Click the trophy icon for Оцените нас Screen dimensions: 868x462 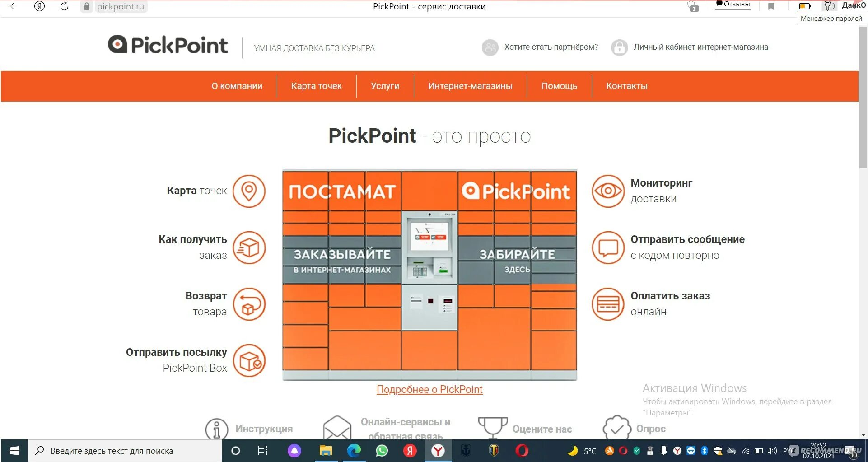pos(493,428)
